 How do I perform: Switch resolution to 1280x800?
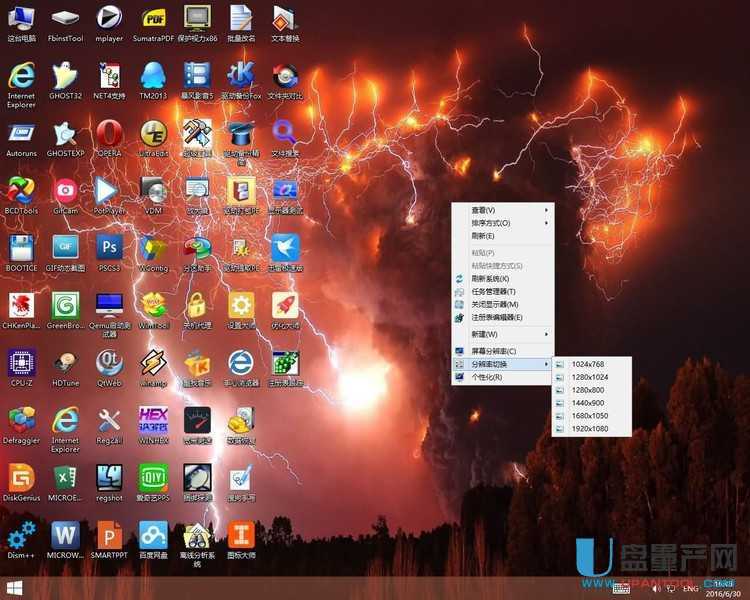click(592, 390)
